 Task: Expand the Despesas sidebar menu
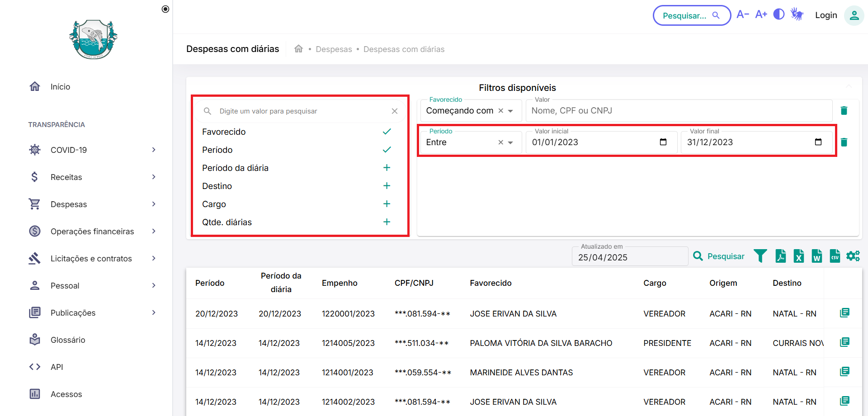coord(92,204)
